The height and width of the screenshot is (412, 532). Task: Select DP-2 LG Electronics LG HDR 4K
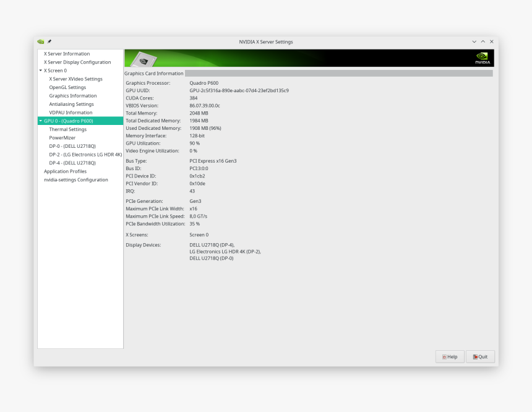coord(85,155)
